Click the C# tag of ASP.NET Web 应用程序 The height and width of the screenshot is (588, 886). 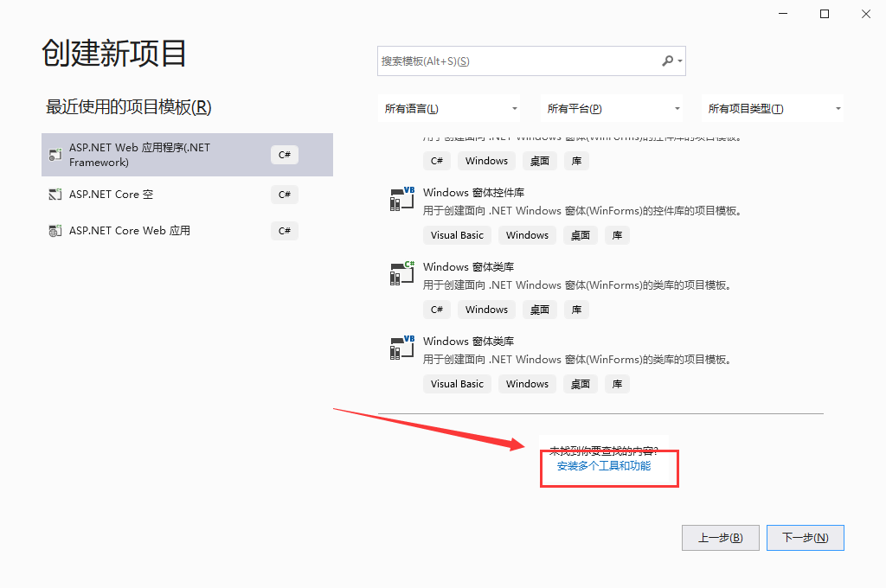coord(284,155)
